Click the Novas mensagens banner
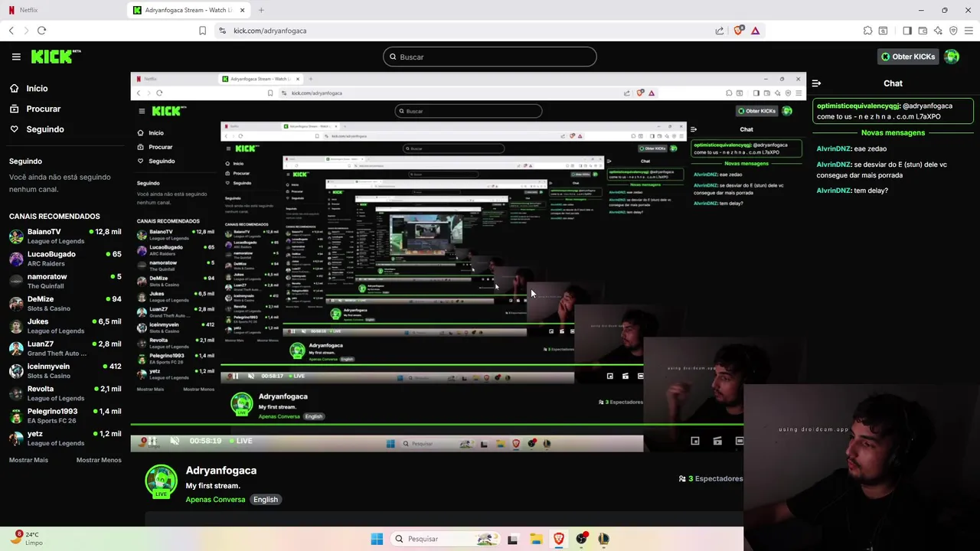The width and height of the screenshot is (980, 551). pos(893,132)
